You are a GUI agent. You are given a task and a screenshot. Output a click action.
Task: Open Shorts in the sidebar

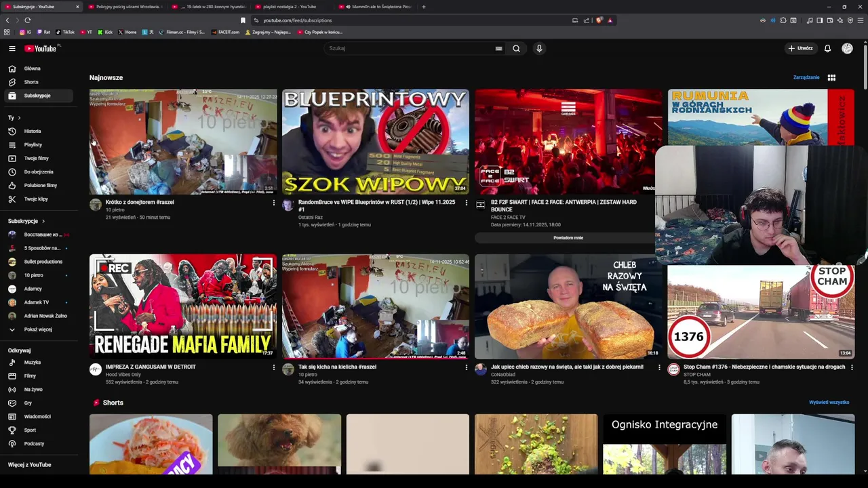coord(37,82)
